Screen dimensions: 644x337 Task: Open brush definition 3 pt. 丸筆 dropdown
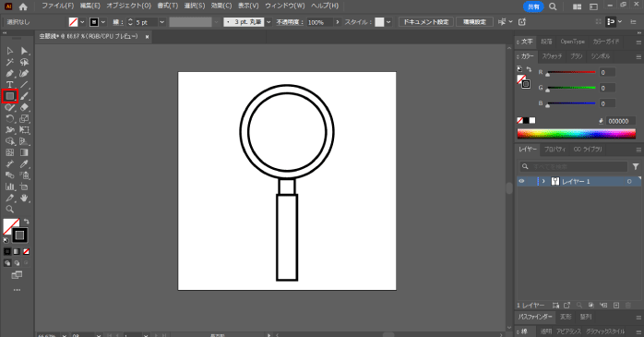(268, 22)
